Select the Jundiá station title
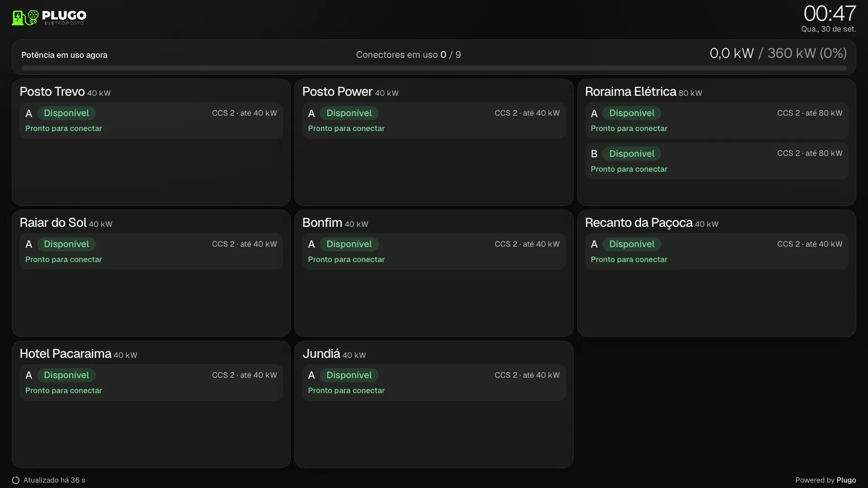The height and width of the screenshot is (488, 868). pyautogui.click(x=321, y=354)
